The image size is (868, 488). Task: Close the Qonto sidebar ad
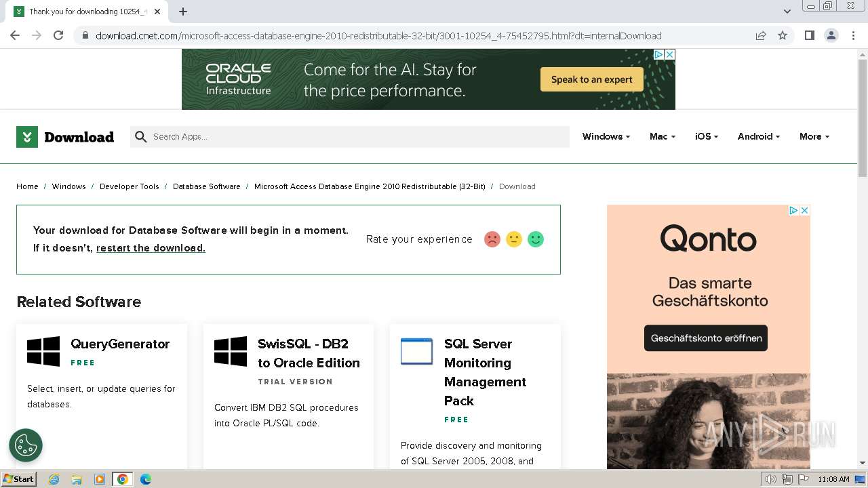[804, 211]
